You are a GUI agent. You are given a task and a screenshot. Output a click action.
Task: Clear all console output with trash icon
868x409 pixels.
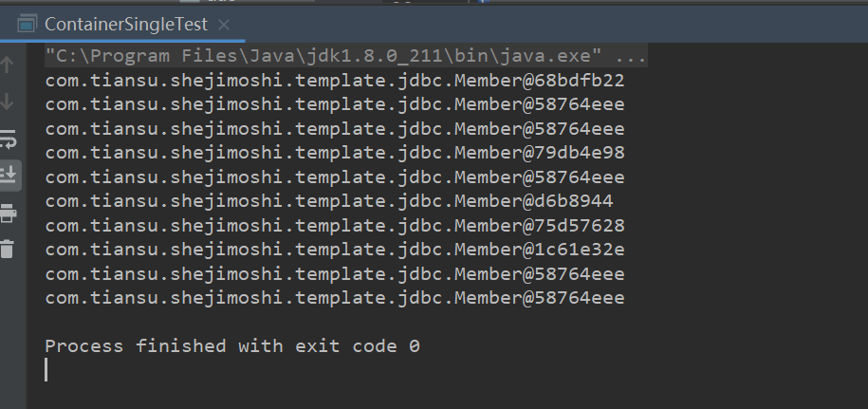[x=8, y=249]
